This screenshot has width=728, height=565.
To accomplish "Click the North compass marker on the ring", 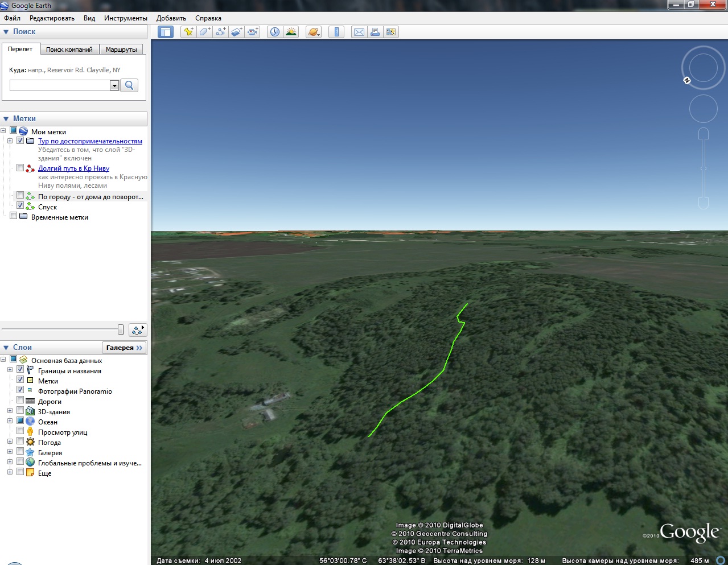I will pyautogui.click(x=687, y=81).
